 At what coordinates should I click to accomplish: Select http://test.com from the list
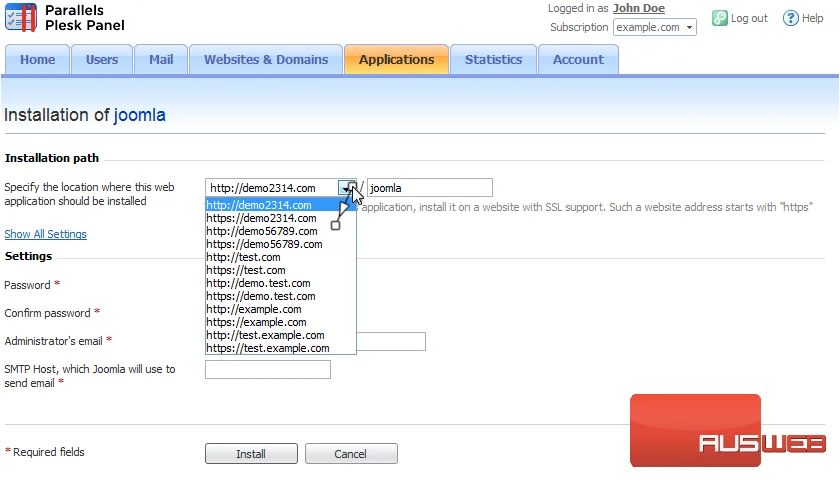(281, 257)
